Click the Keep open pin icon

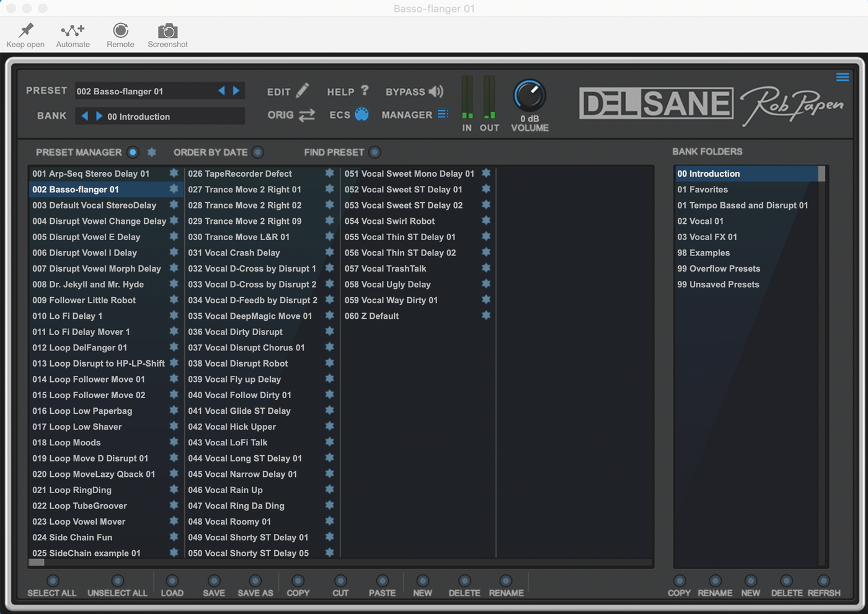26,30
